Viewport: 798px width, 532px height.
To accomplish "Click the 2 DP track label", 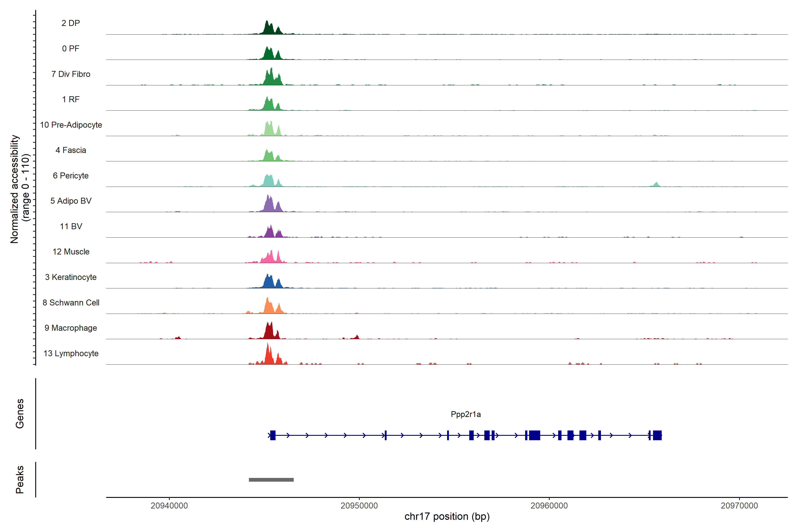I will click(x=70, y=23).
